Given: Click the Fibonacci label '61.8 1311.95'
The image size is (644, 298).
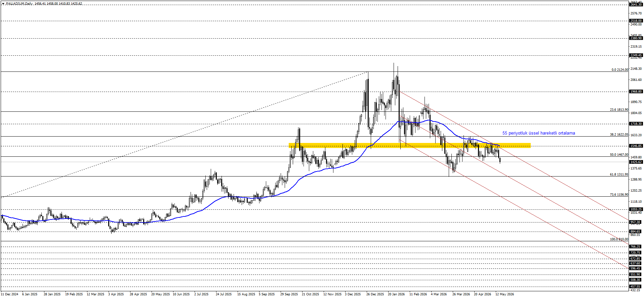Looking at the screenshot, I should (x=619, y=175).
